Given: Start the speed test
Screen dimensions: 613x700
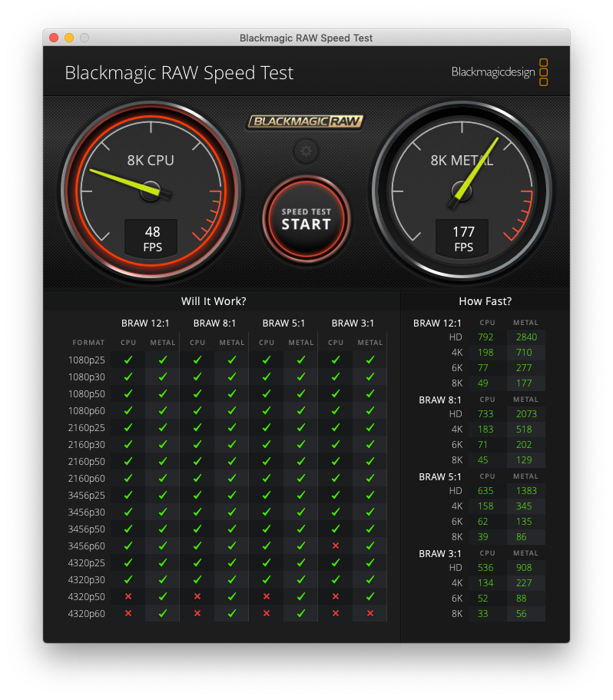Looking at the screenshot, I should (306, 219).
